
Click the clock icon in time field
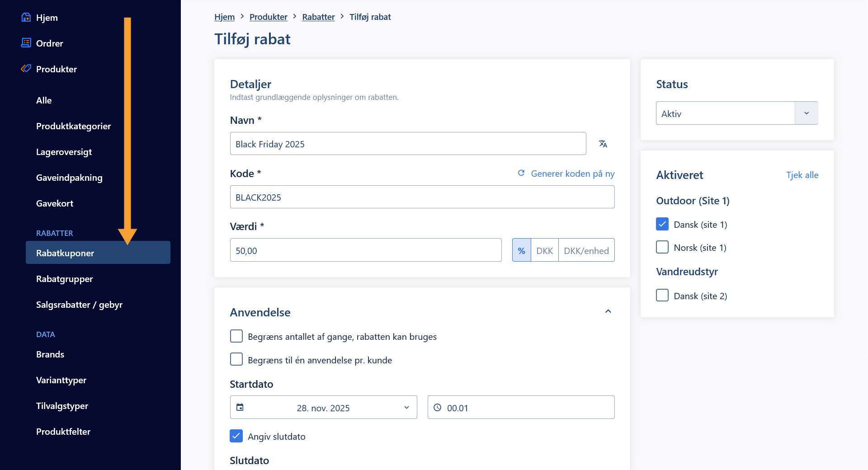click(x=438, y=407)
